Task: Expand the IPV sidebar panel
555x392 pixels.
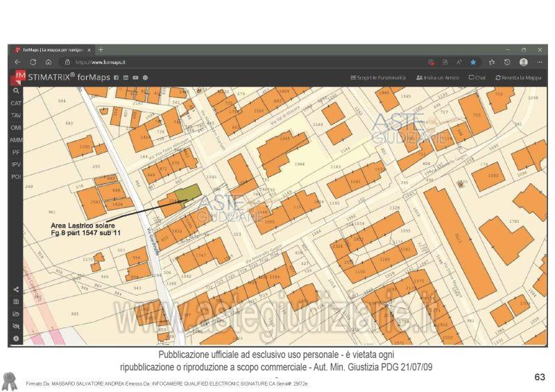Action: pos(15,164)
